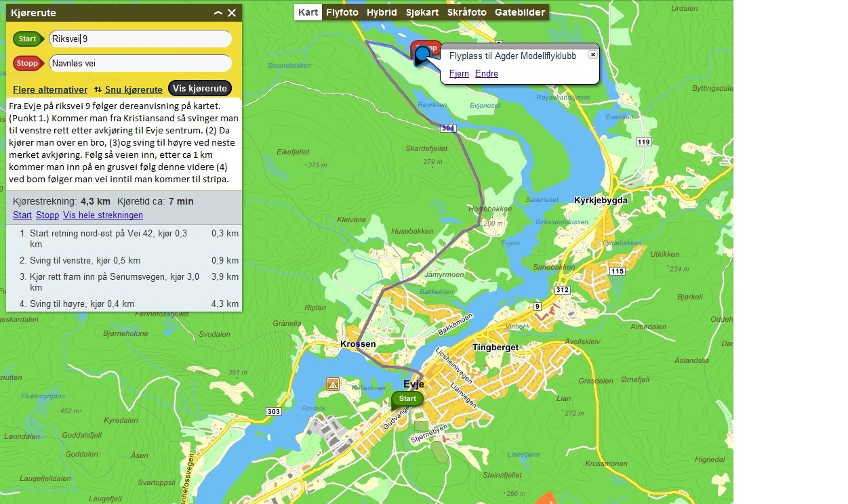Screen dimensions: 848x504
Task: Click the Tingberget label on map
Action: [x=495, y=348]
